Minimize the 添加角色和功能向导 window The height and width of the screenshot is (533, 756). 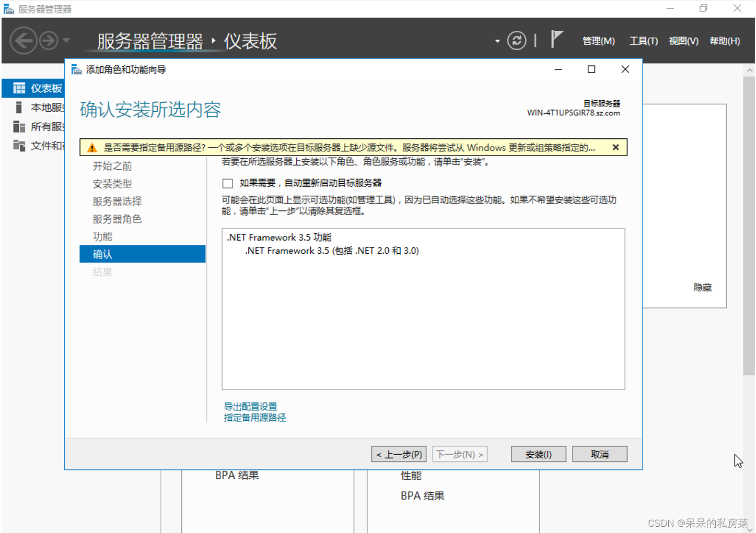click(558, 69)
